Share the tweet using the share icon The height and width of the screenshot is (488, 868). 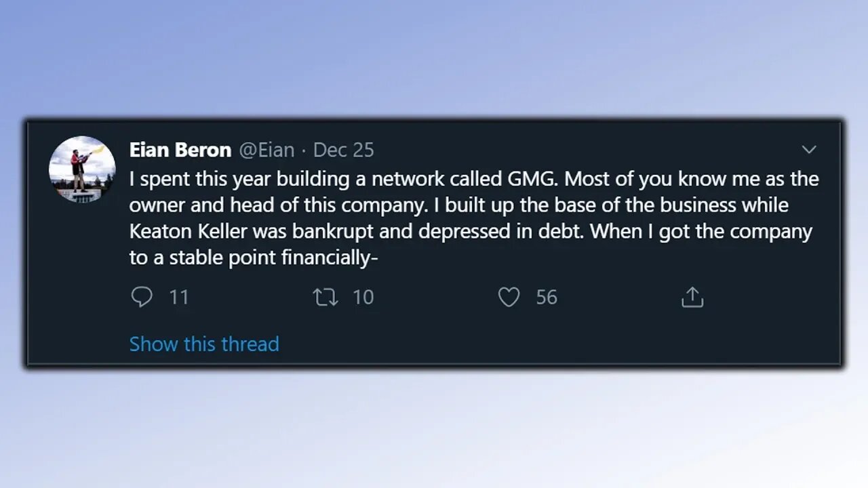pos(692,297)
